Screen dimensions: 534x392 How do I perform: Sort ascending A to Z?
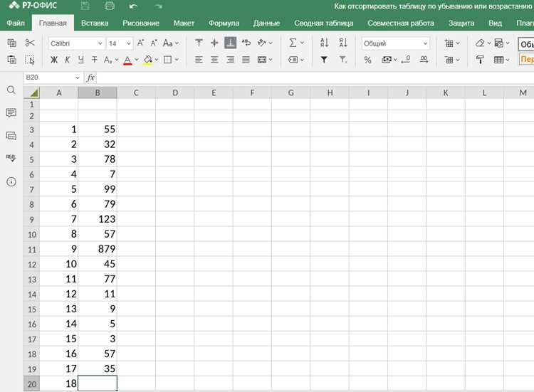[325, 43]
